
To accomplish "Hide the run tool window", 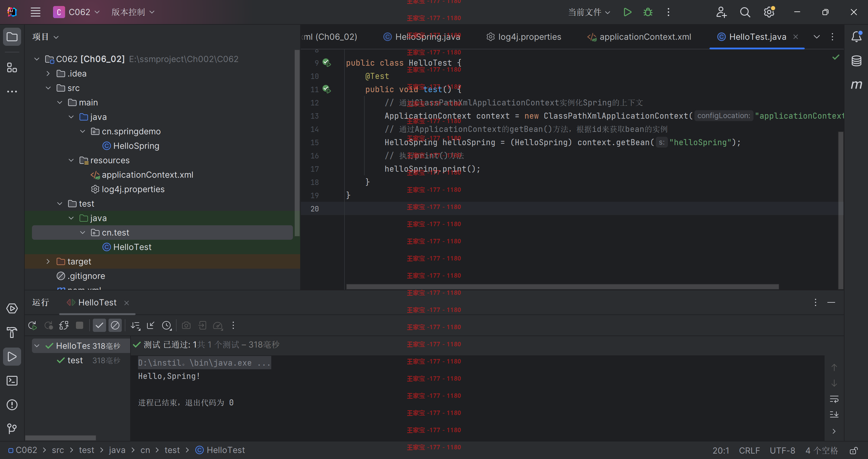I will pyautogui.click(x=831, y=302).
